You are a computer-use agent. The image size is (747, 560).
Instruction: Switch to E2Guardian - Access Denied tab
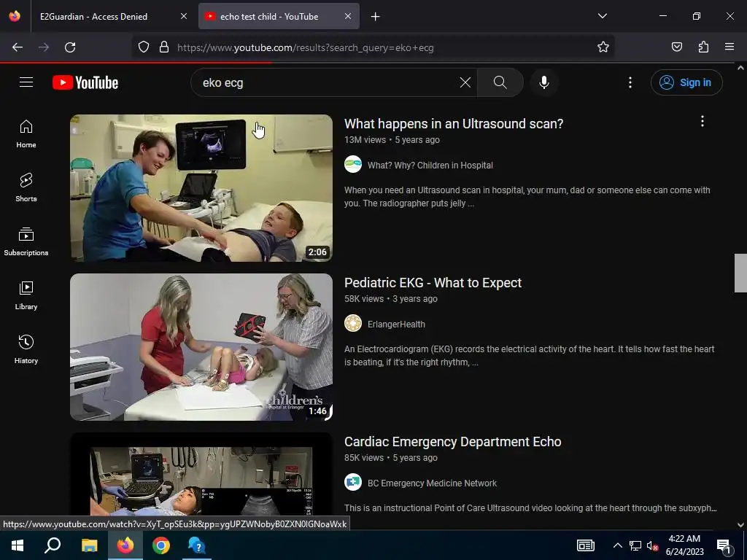click(x=93, y=17)
